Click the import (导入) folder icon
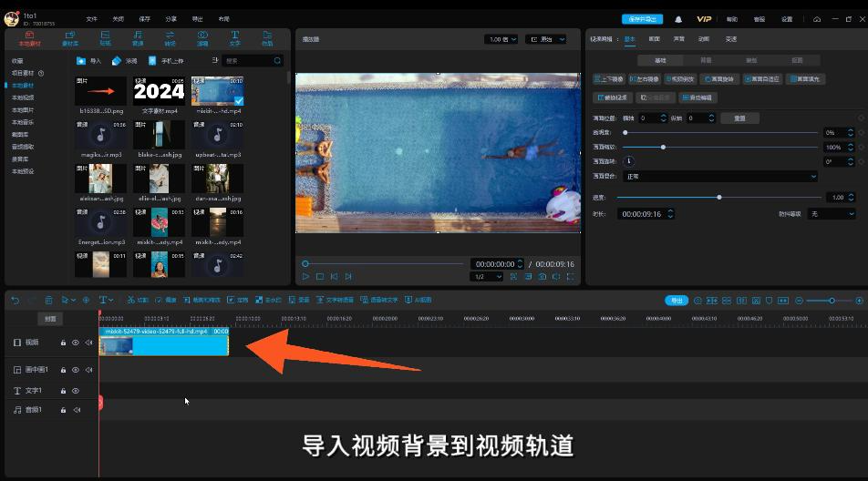 pos(81,61)
